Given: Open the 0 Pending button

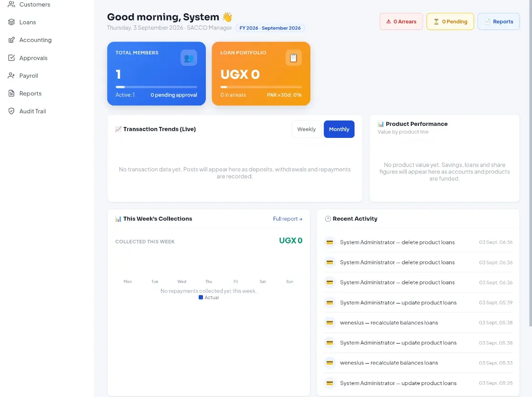Looking at the screenshot, I should 450,21.
